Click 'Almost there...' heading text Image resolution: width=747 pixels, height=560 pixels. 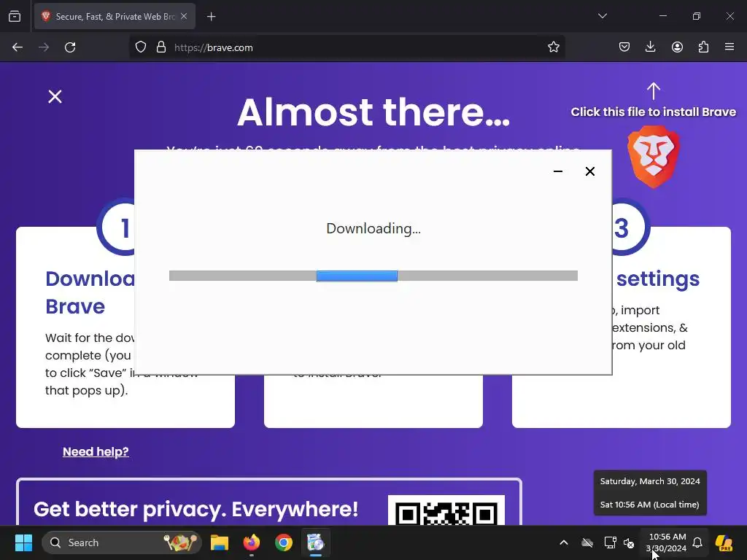pyautogui.click(x=373, y=112)
